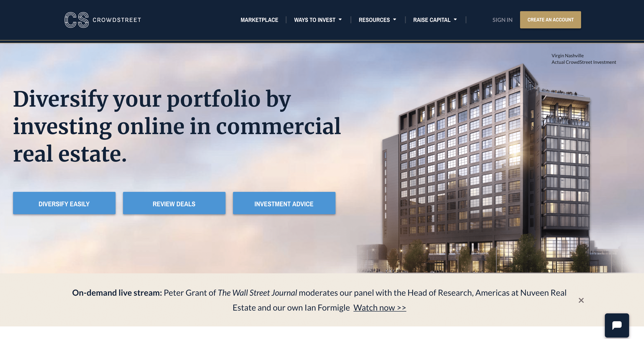Click DIVERSIFY EASILY button

[64, 203]
